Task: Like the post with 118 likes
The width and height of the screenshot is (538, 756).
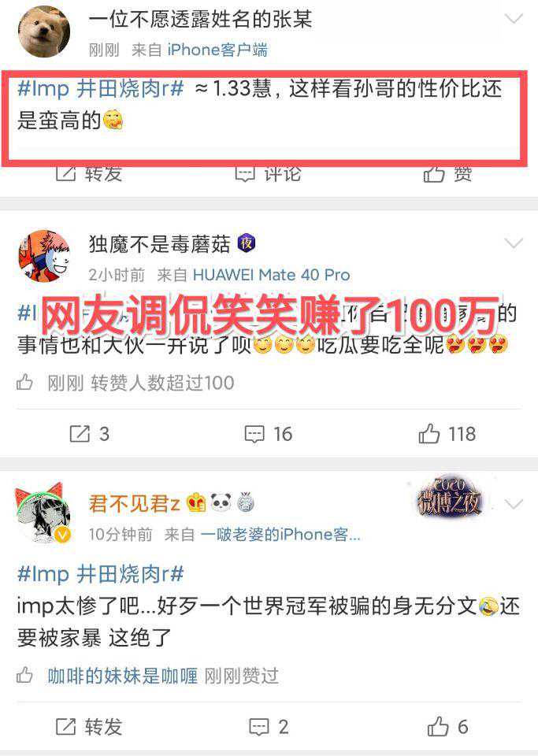Action: point(447,434)
